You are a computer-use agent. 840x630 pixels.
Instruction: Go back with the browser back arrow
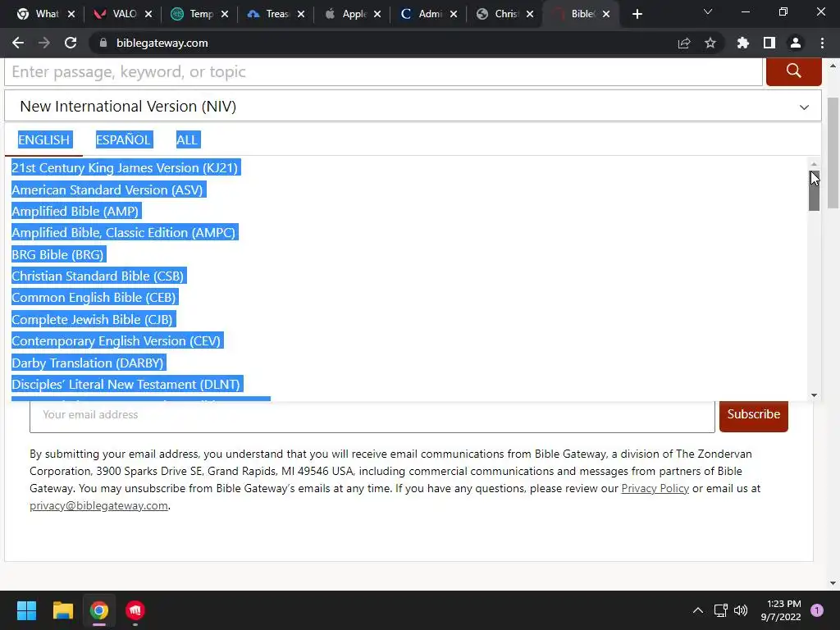(x=18, y=43)
